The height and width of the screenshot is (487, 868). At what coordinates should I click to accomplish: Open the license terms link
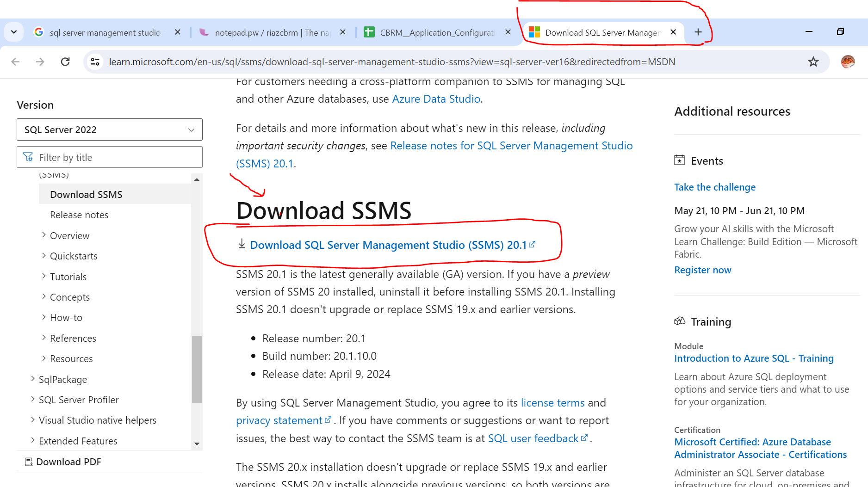(x=552, y=403)
